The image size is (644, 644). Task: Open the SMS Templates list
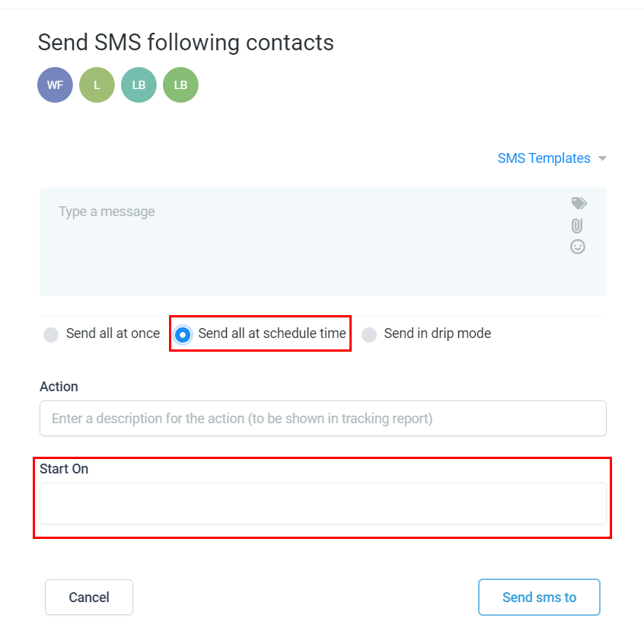coord(544,158)
